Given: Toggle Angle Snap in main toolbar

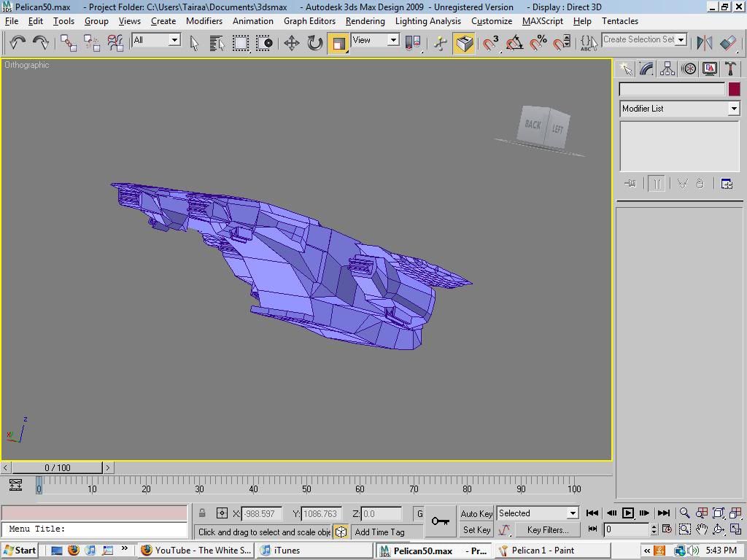Looking at the screenshot, I should 514,43.
